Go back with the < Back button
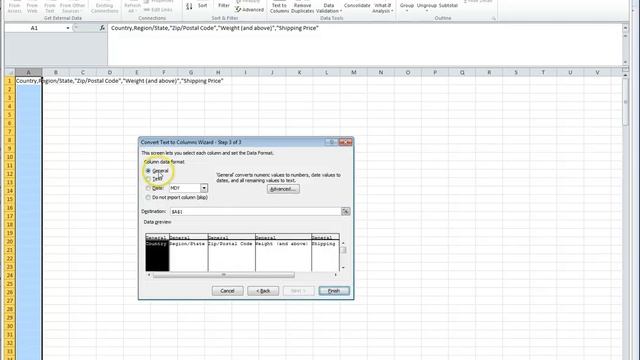 [x=263, y=291]
